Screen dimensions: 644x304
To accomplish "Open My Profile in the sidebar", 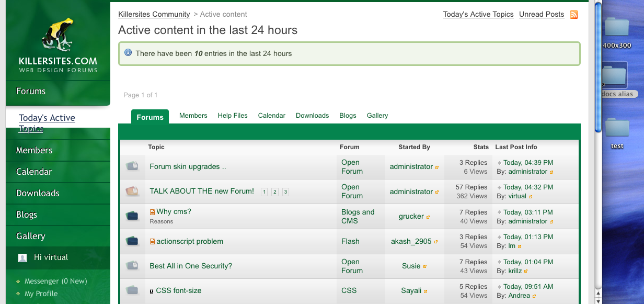I will pyautogui.click(x=41, y=294).
